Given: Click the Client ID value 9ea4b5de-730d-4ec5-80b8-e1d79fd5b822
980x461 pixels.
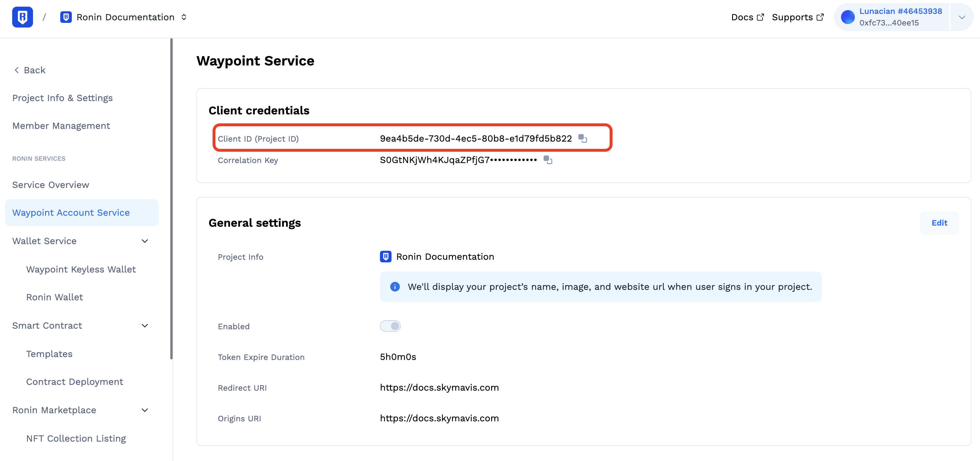Looking at the screenshot, I should click(x=476, y=138).
